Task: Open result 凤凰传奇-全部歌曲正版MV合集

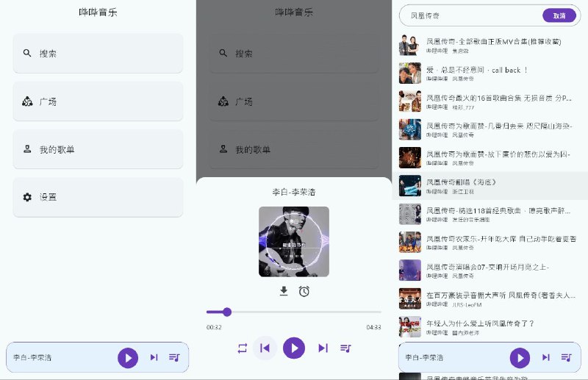Action: (x=490, y=45)
